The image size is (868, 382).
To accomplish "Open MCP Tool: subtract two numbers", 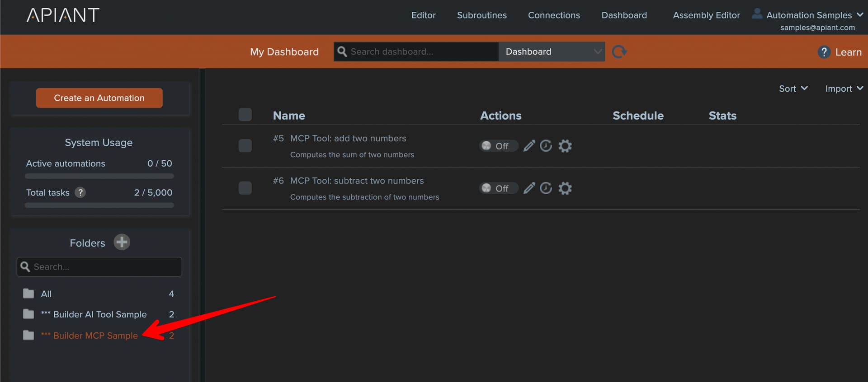I will (x=357, y=181).
